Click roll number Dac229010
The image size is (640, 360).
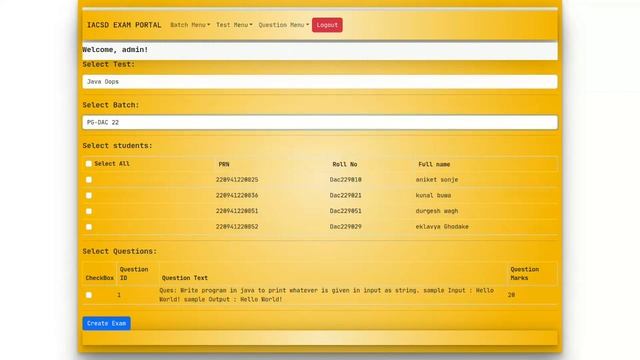click(x=345, y=180)
